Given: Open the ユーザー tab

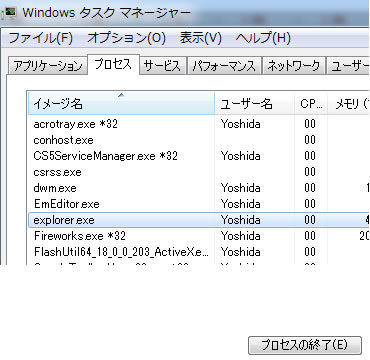Looking at the screenshot, I should (348, 66).
